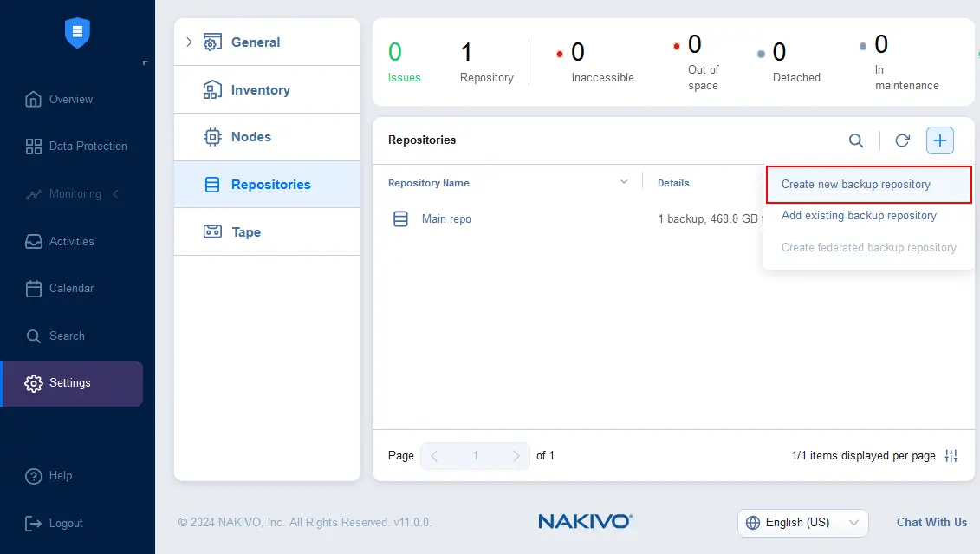Click the green Issues counter
This screenshot has height=554, width=980.
pos(404,62)
